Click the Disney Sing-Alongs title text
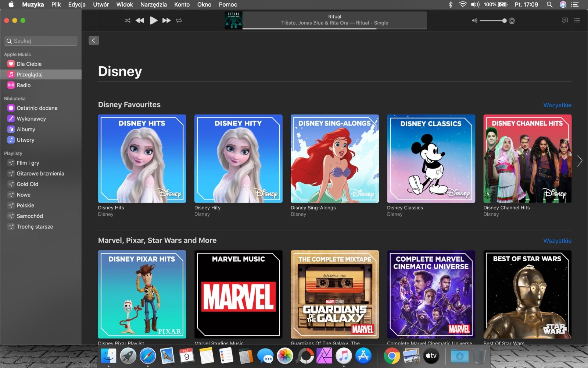 point(313,208)
